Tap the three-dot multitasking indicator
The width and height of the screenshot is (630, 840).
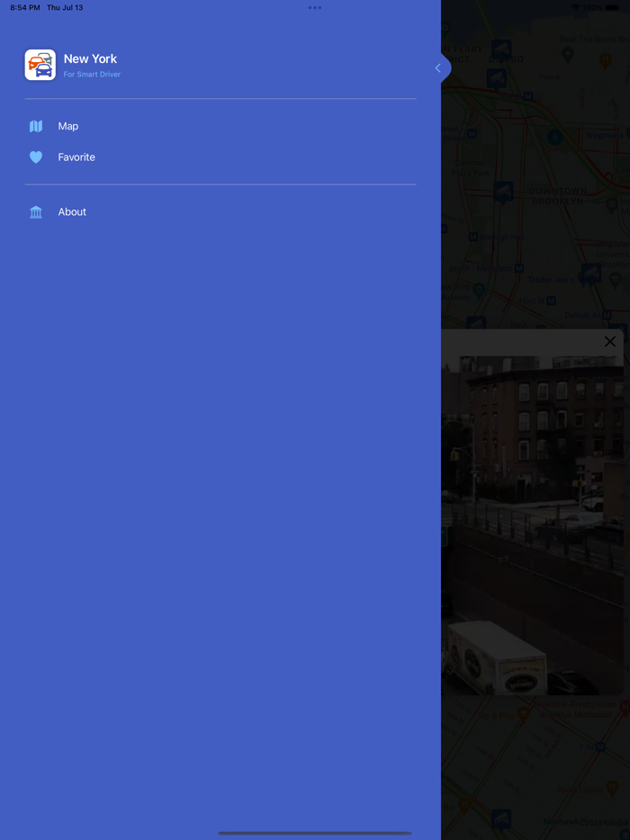click(315, 7)
